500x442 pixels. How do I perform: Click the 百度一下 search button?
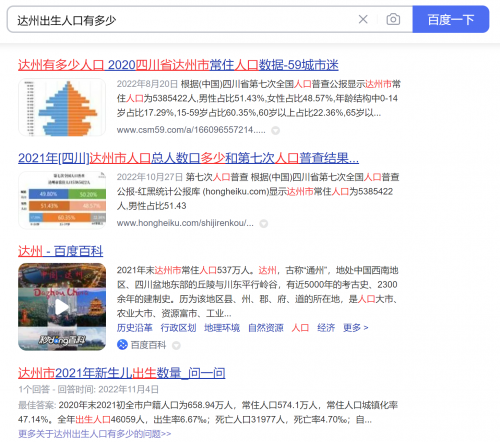(451, 19)
